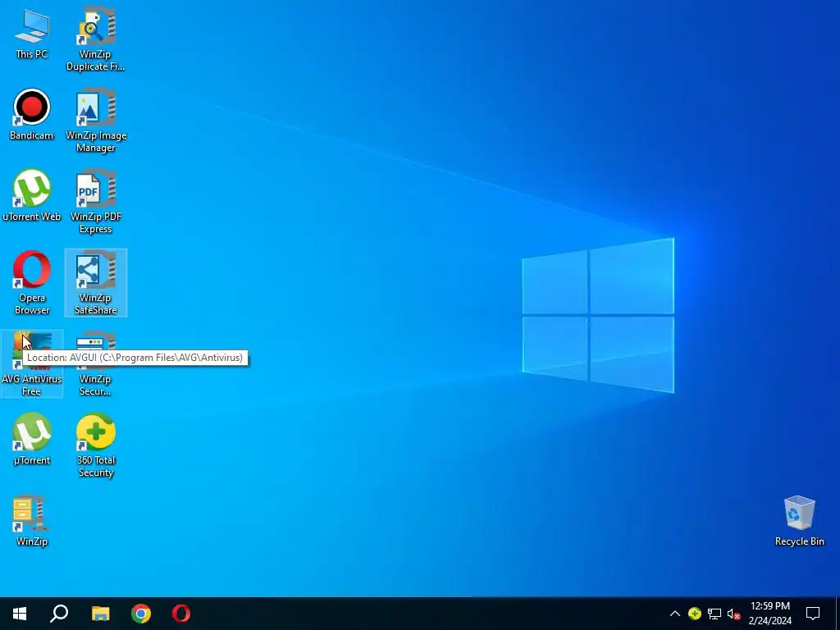The width and height of the screenshot is (840, 630).
Task: Select the WinZip Image Manager icon
Action: [x=95, y=121]
